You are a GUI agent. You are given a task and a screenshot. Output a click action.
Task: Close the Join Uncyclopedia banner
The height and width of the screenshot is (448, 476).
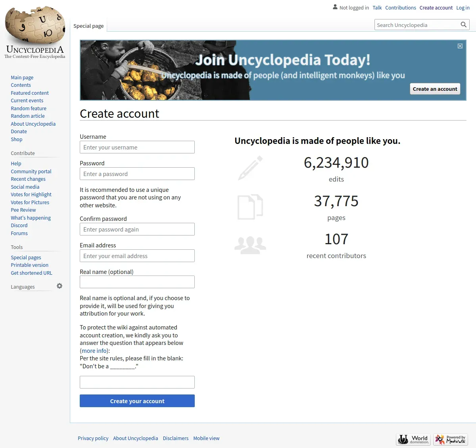tap(460, 46)
